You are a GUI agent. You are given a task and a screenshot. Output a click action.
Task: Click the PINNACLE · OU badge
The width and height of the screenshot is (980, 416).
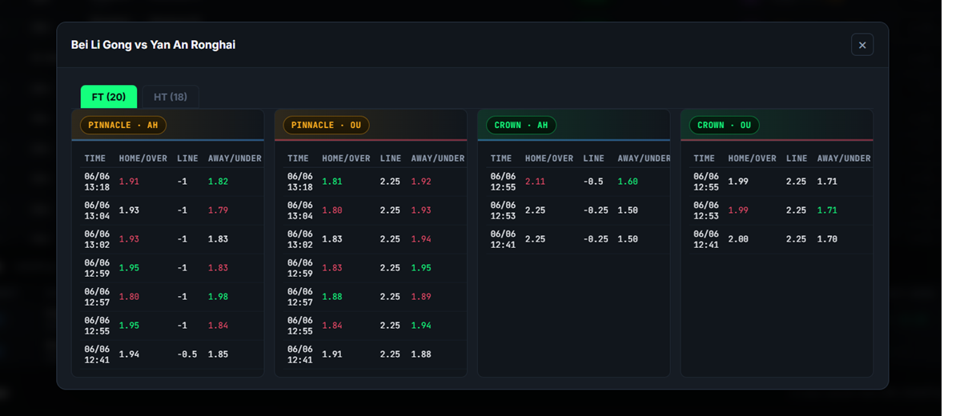[327, 125]
